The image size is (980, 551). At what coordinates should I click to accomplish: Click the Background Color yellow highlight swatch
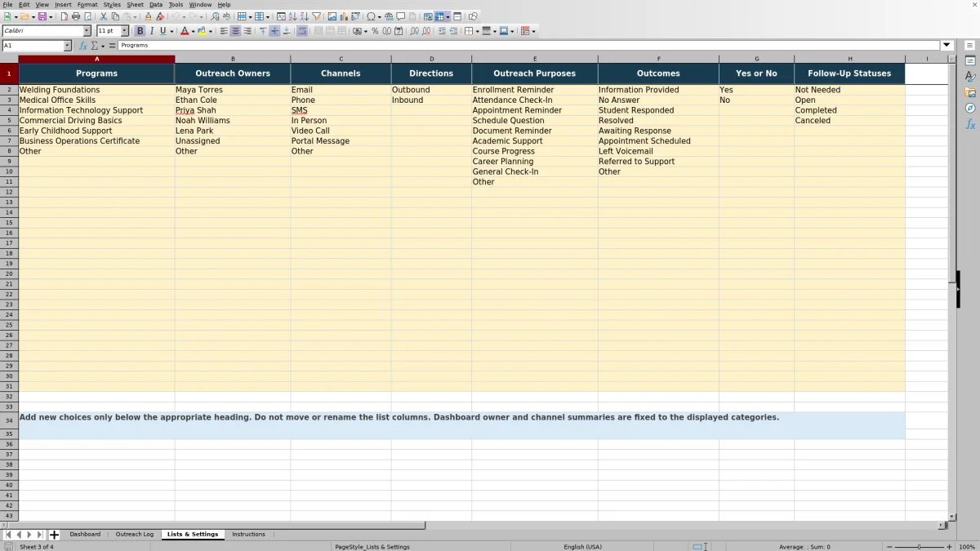[x=202, y=31]
